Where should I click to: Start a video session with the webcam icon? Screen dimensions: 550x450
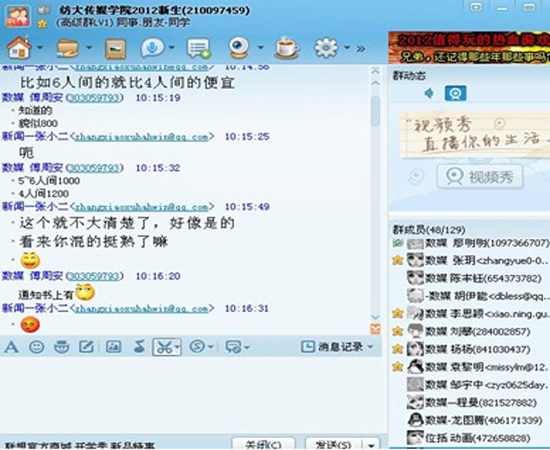coord(239,47)
